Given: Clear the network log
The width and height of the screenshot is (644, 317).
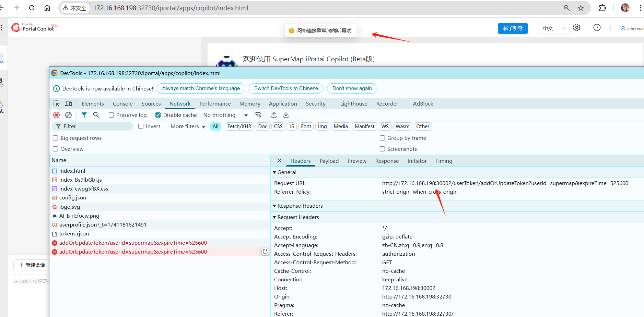Looking at the screenshot, I should tap(69, 115).
